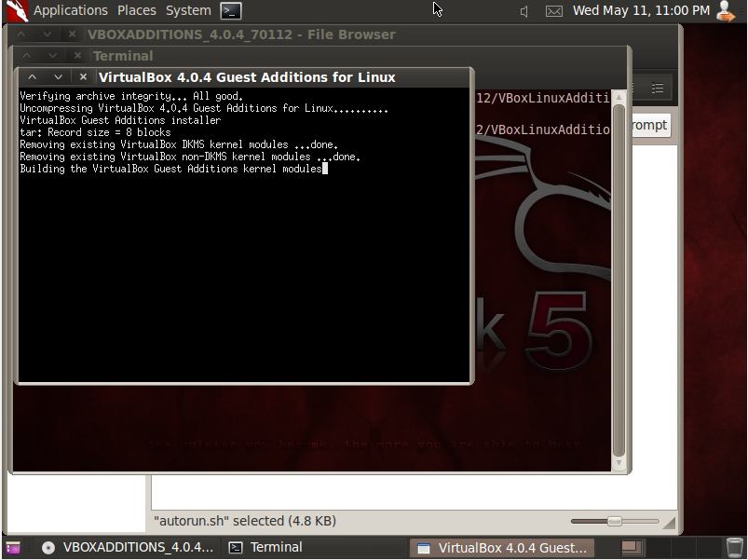
Task: Close the VirtualBox Guest Additions window
Action: (83, 76)
